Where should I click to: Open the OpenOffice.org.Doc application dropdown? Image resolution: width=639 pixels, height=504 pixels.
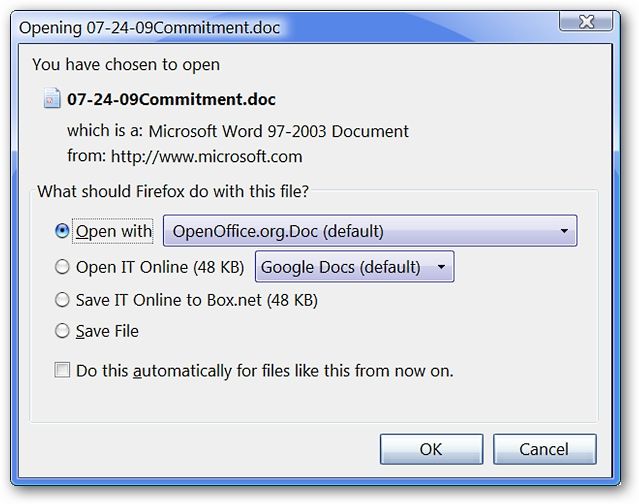[x=370, y=231]
